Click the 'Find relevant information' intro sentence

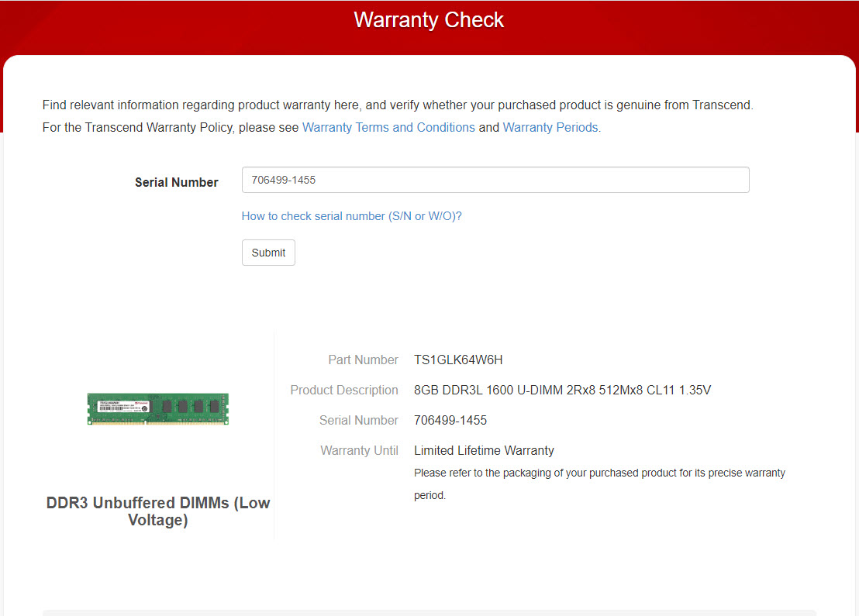tap(398, 105)
